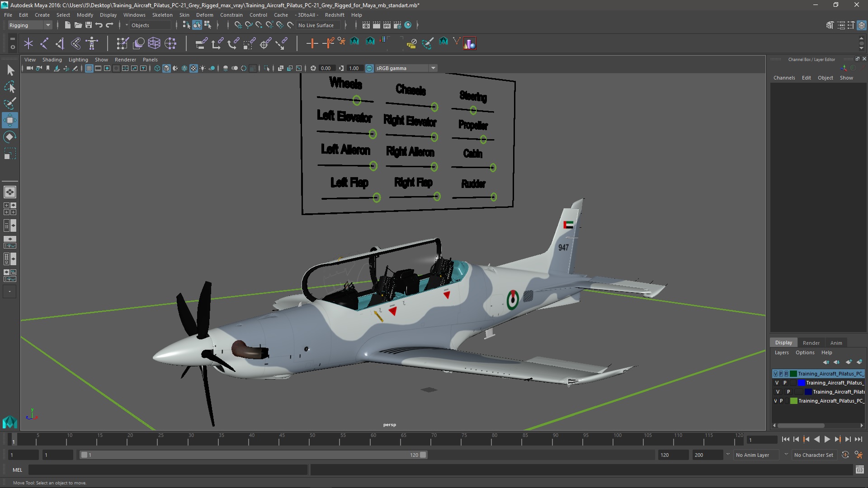The height and width of the screenshot is (488, 868).
Task: Create a Lattice deformer from shelf
Action: click(154, 43)
